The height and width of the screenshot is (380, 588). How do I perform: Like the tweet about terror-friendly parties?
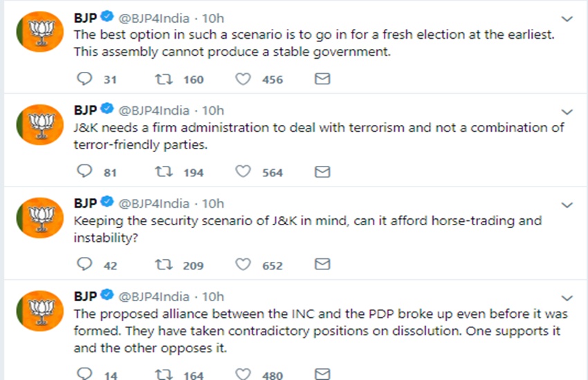(x=243, y=172)
